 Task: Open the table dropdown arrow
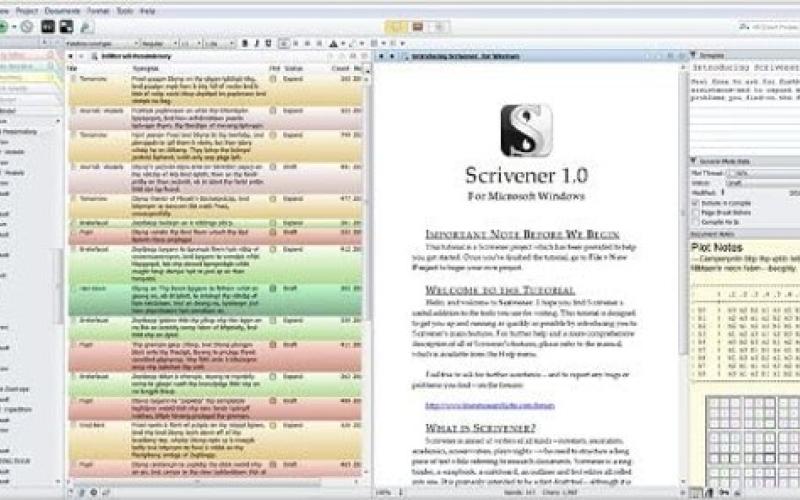click(383, 44)
